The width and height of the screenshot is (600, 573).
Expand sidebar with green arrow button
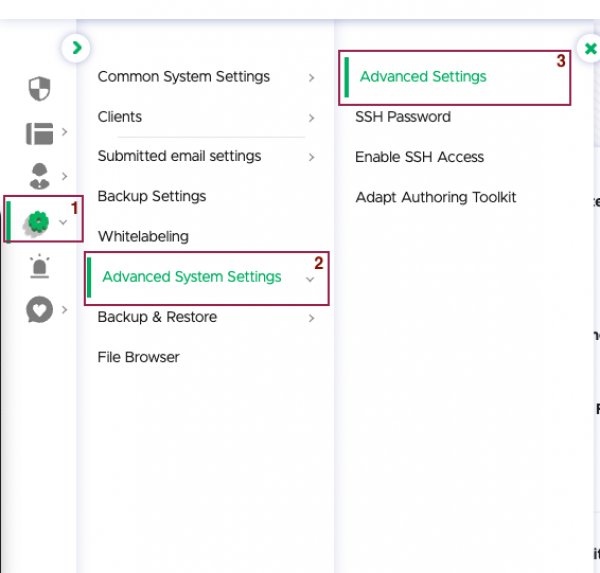coord(76,48)
